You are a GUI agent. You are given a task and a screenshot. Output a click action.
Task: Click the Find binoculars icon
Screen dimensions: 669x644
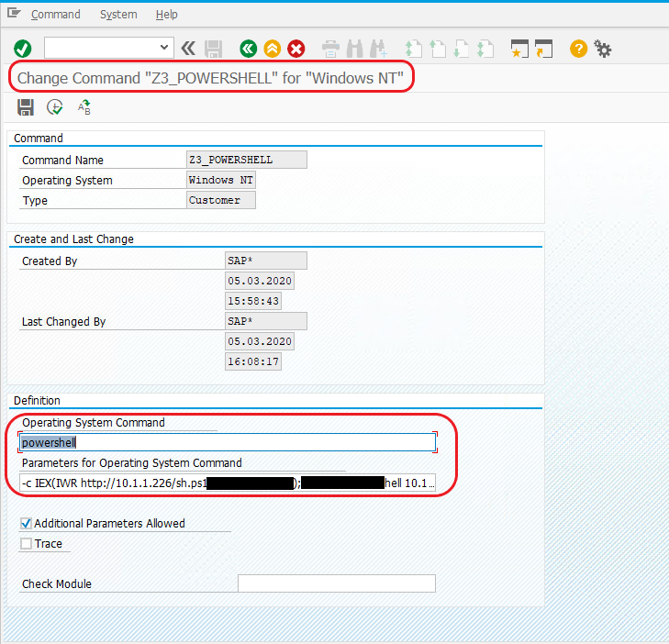(354, 49)
